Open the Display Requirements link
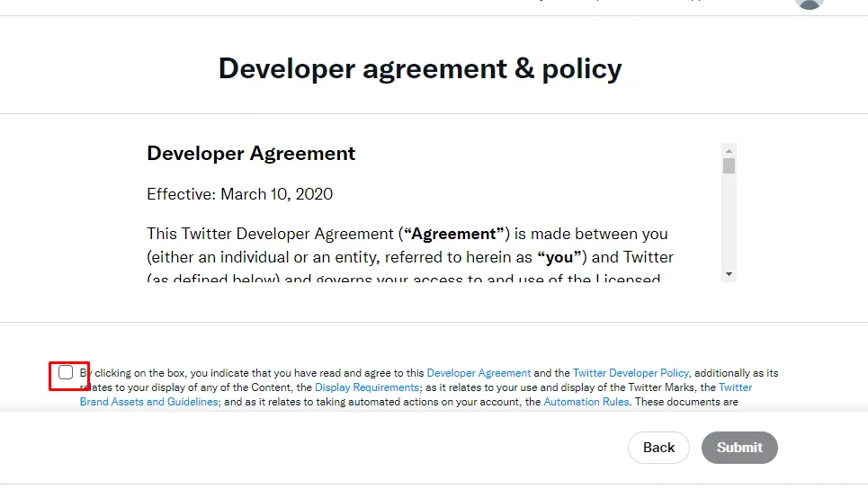Image resolution: width=868 pixels, height=498 pixels. [366, 387]
